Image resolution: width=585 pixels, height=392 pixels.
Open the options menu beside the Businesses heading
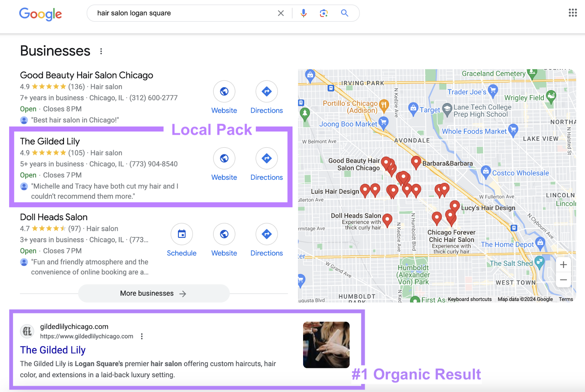click(101, 51)
